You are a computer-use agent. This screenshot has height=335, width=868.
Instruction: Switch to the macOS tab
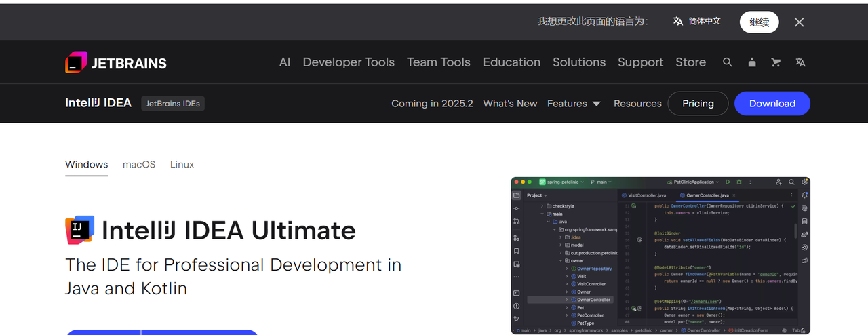click(x=139, y=165)
